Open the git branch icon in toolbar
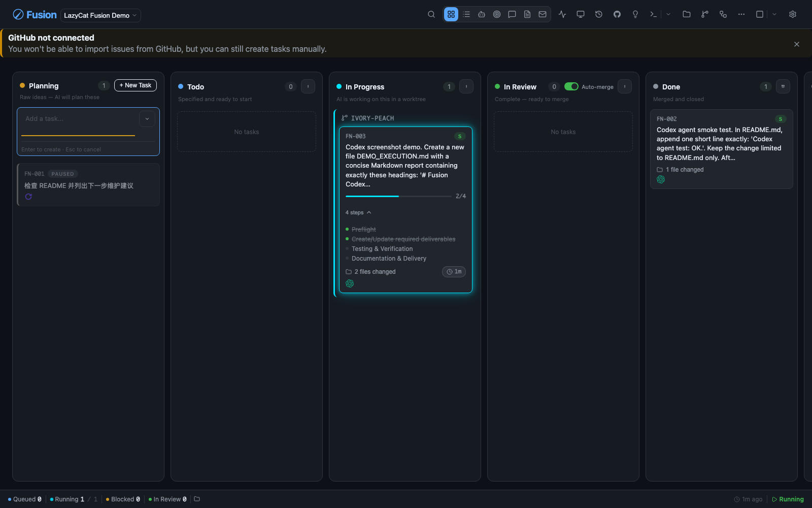This screenshot has height=508, width=812. click(x=705, y=14)
